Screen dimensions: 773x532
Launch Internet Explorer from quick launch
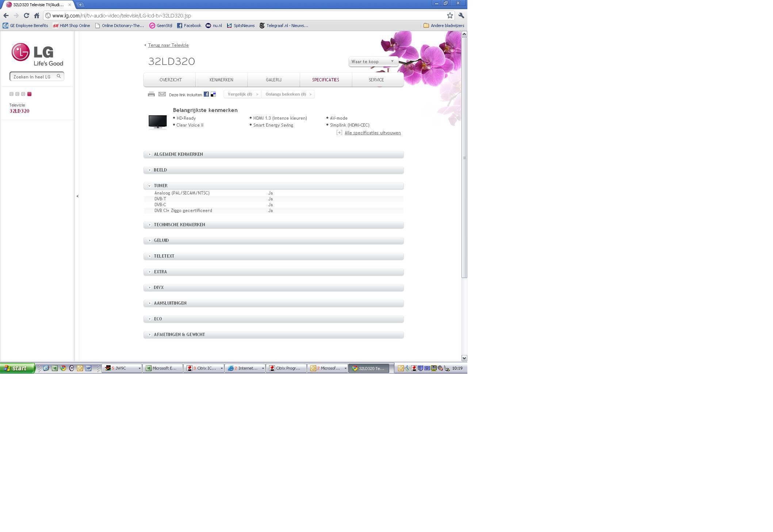pos(46,368)
